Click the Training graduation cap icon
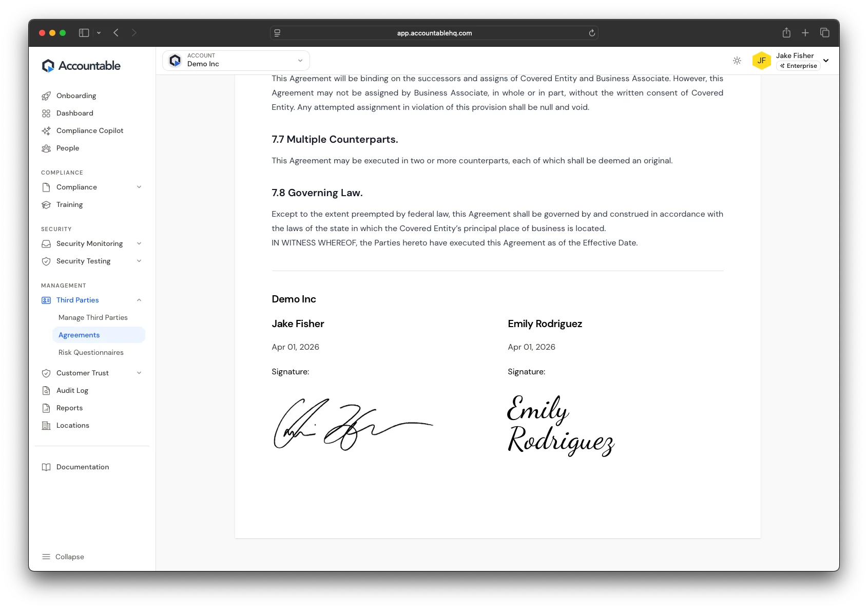This screenshot has width=868, height=609. click(x=46, y=205)
